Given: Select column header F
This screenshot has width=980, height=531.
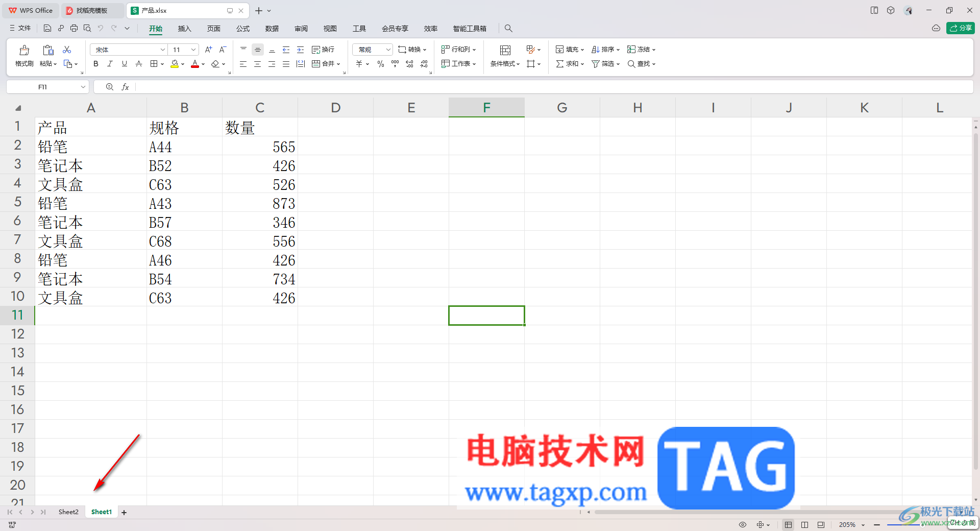Looking at the screenshot, I should pos(486,108).
